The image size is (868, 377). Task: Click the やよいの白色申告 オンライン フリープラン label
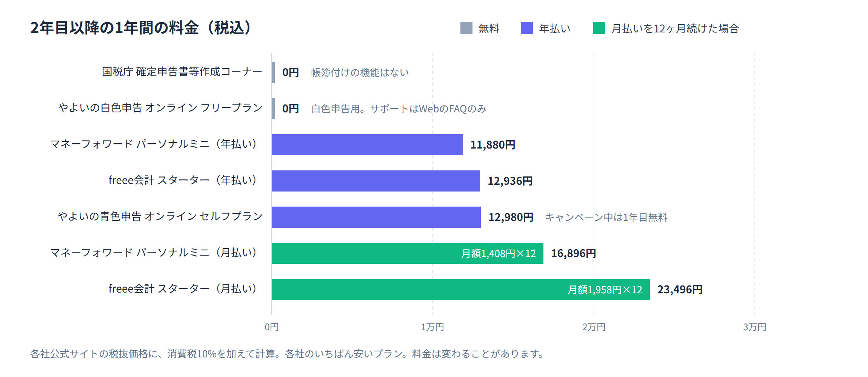pyautogui.click(x=160, y=108)
